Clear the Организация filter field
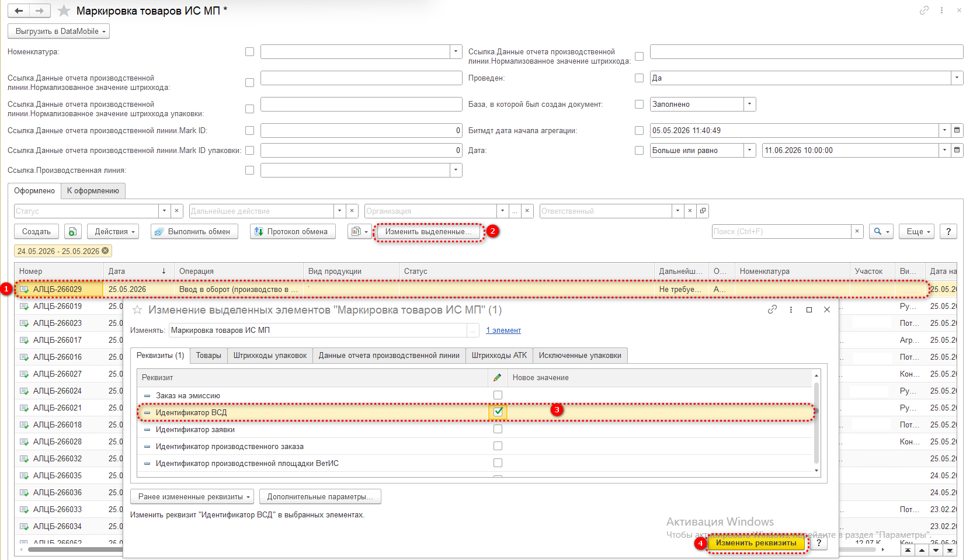Image resolution: width=973 pixels, height=560 pixels. (x=527, y=211)
